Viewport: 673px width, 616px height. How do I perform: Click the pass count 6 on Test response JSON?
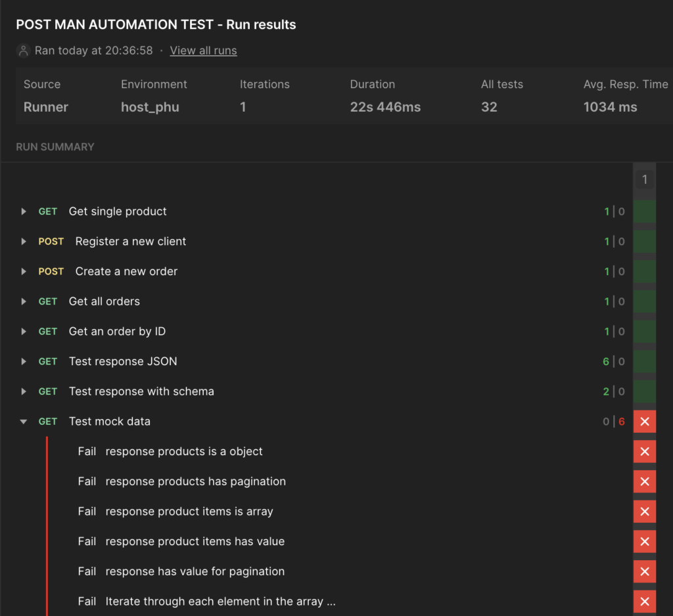(x=606, y=361)
